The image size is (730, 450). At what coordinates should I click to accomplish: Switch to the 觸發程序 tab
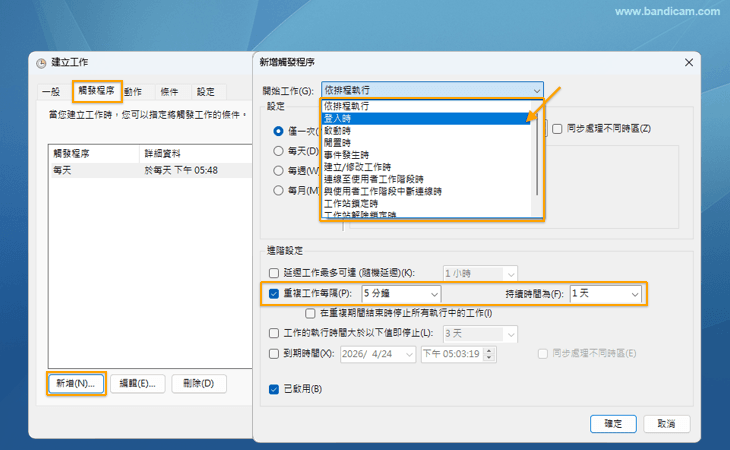[x=96, y=91]
